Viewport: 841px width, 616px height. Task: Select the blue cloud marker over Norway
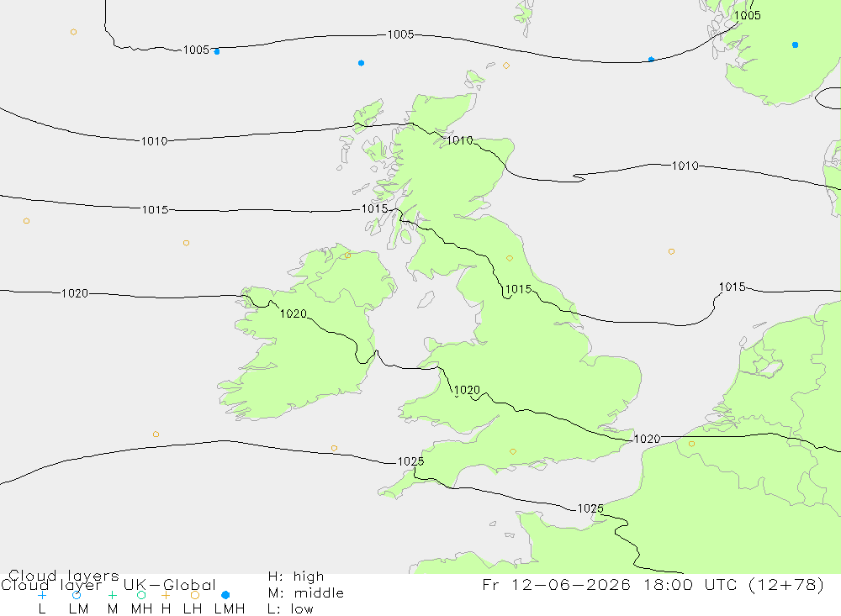point(795,45)
